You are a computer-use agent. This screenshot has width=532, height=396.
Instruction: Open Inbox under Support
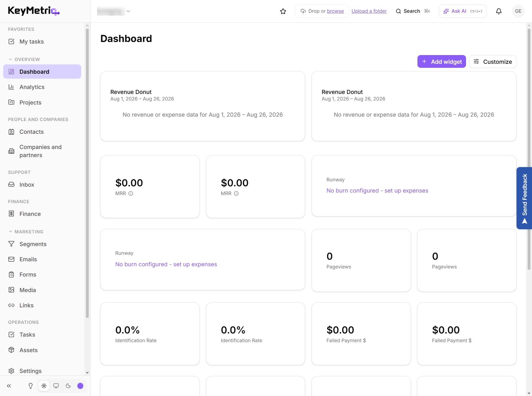[x=42, y=184]
